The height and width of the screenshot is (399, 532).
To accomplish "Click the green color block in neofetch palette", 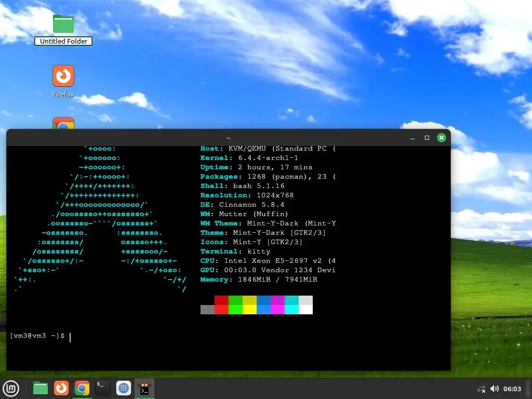I will tap(235, 304).
